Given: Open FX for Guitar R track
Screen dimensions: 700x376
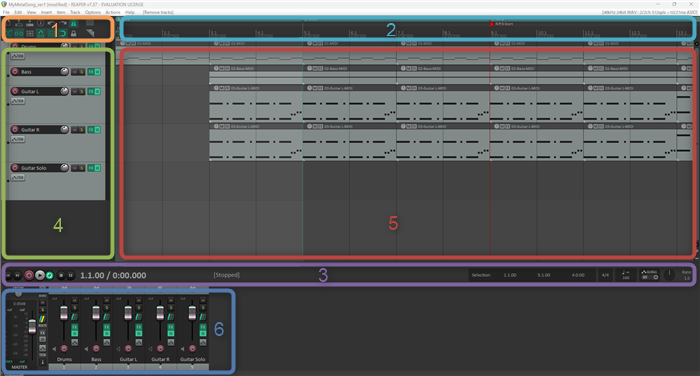Looking at the screenshot, I should (x=91, y=130).
